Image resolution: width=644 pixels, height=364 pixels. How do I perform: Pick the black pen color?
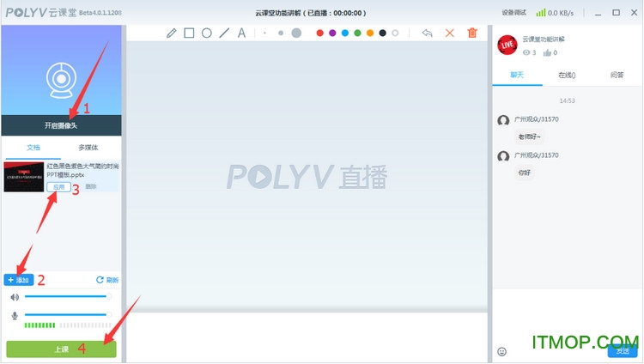[382, 33]
